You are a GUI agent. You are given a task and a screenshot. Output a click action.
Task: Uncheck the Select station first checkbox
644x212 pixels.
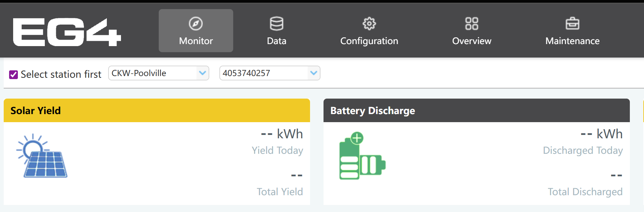tap(13, 74)
